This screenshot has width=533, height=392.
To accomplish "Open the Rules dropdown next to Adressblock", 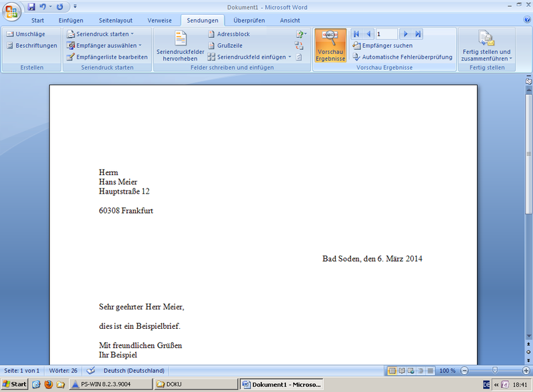I will [x=301, y=34].
